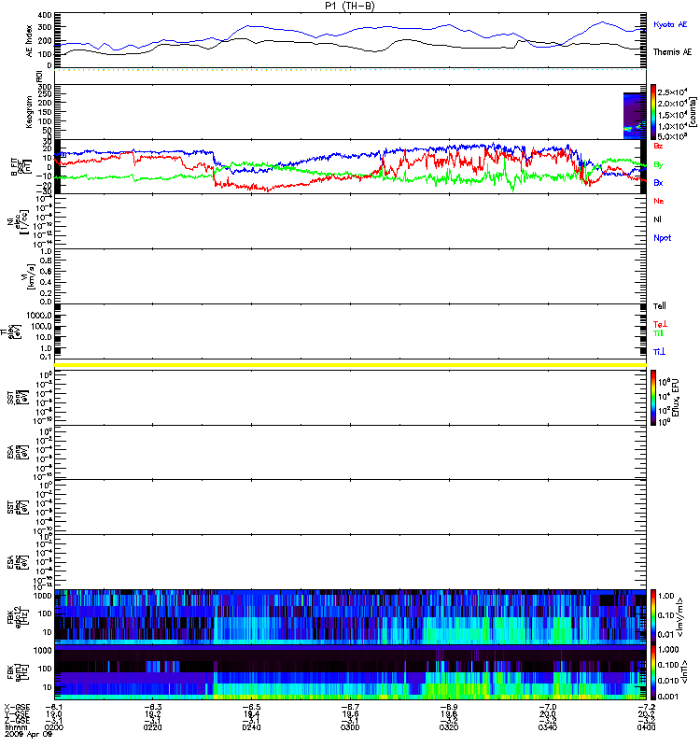Click the black Tell temperature legend label
The height and width of the screenshot is (747, 700).
coord(660,306)
